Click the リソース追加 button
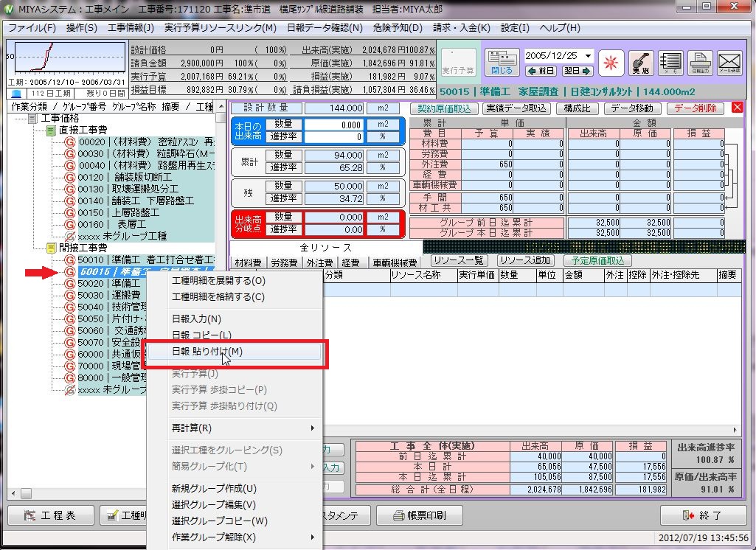756x550 pixels. click(x=525, y=260)
